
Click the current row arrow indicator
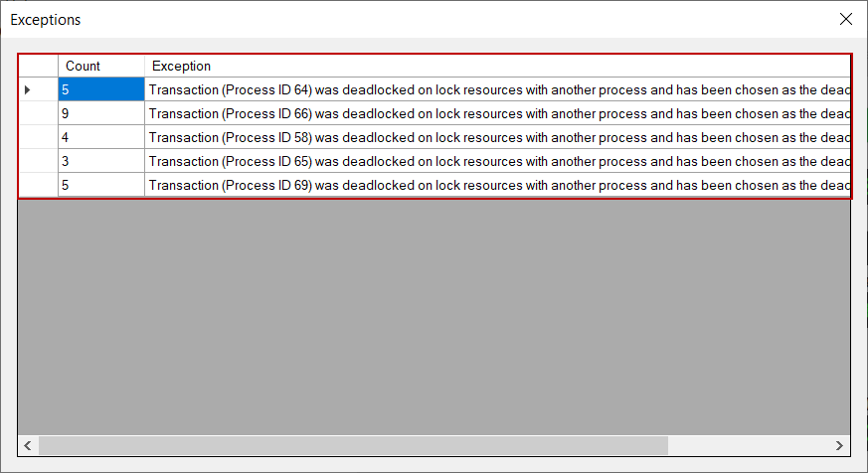[x=28, y=89]
